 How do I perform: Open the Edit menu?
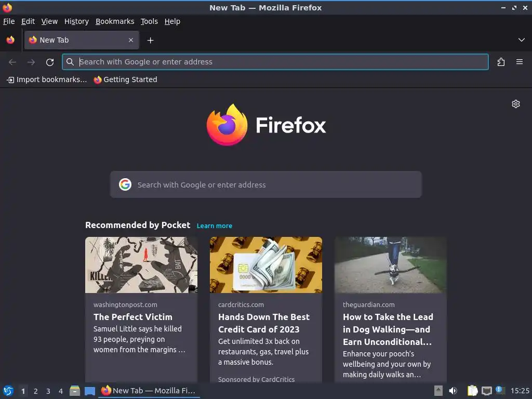28,21
